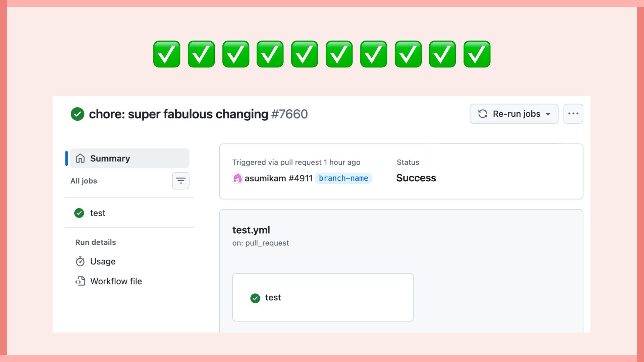Click the green check beside sidebar test job

tap(79, 213)
